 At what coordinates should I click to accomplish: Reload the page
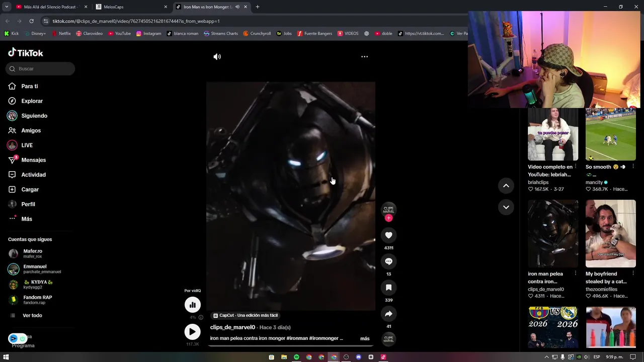pos(31,21)
